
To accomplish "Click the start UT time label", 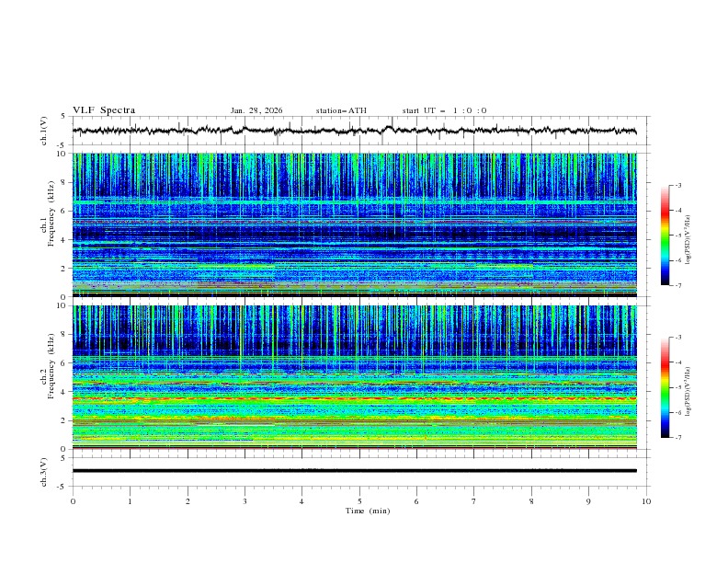I will 444,110.
